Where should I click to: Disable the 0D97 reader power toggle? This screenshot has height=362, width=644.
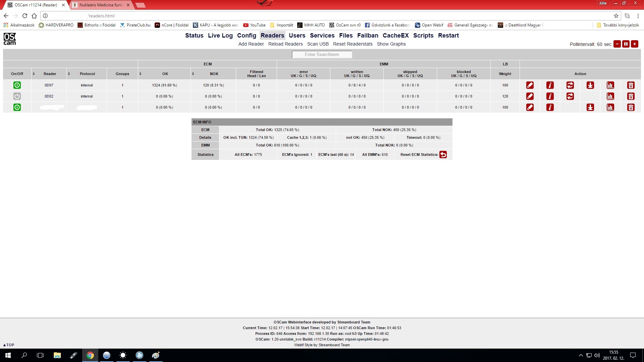coord(17,85)
